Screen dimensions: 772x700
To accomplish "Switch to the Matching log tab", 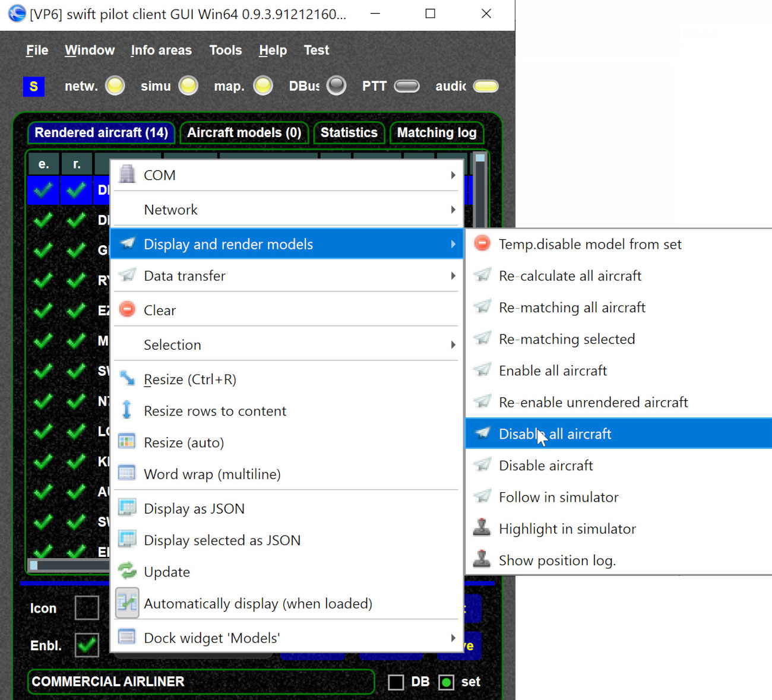I will [437, 132].
